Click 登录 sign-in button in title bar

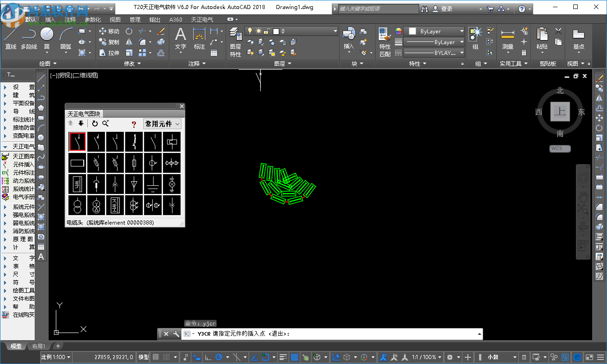tap(446, 9)
